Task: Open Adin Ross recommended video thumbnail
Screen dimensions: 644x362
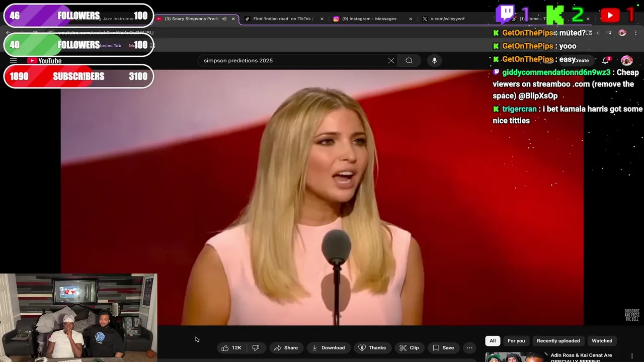Action: tap(516, 357)
